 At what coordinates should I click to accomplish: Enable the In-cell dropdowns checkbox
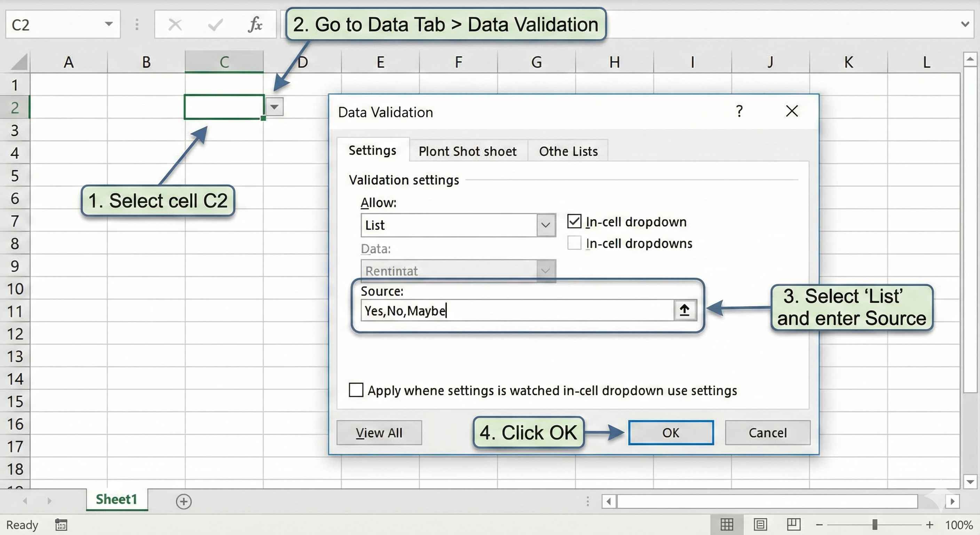coord(574,243)
